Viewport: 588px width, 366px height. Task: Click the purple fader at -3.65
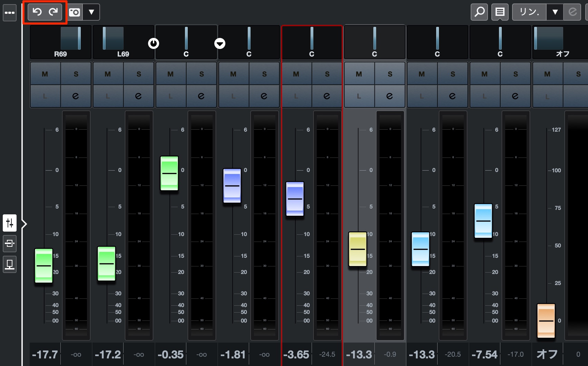point(295,199)
